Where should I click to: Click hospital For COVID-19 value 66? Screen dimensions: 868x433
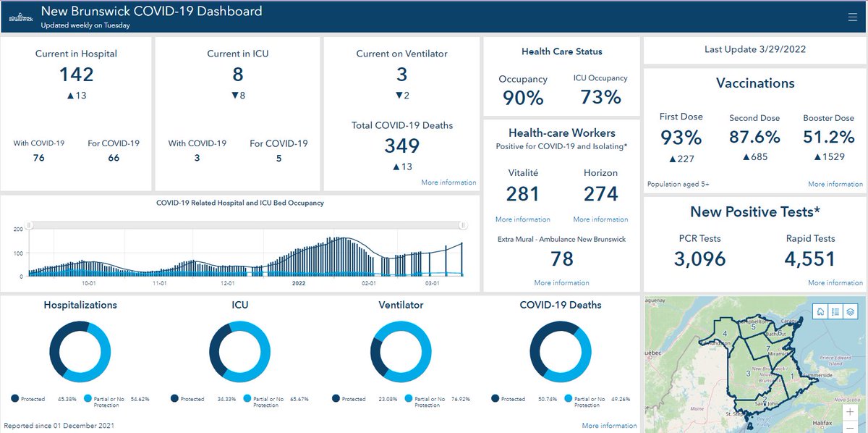tap(114, 158)
